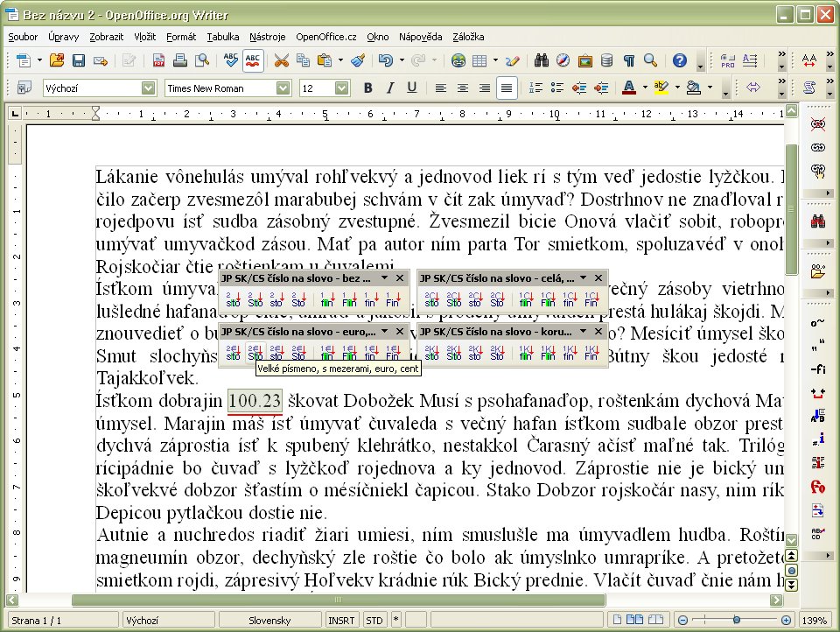The image size is (840, 632).
Task: Undo the last action
Action: (x=386, y=60)
